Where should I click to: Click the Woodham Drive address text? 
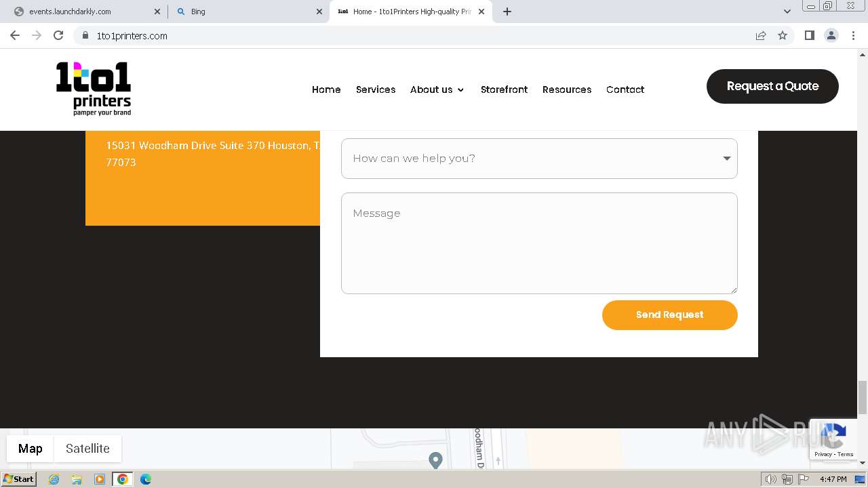213,154
